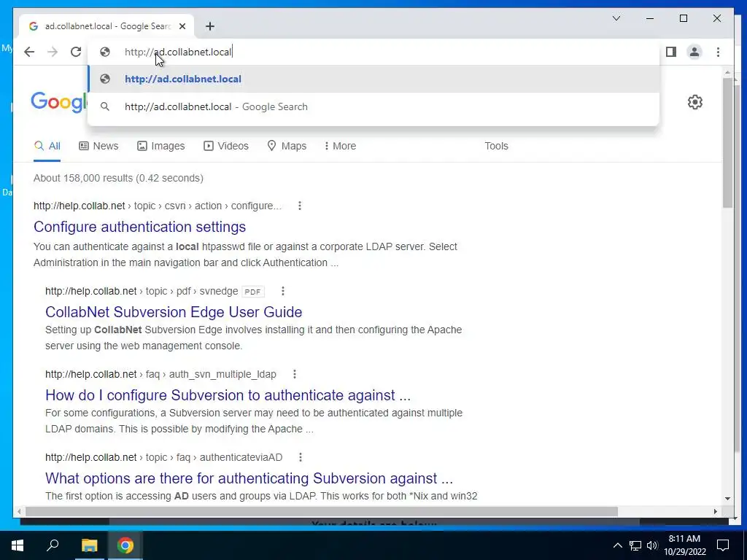Click the forward navigation arrow
Screen dimensions: 747x560
(53, 52)
